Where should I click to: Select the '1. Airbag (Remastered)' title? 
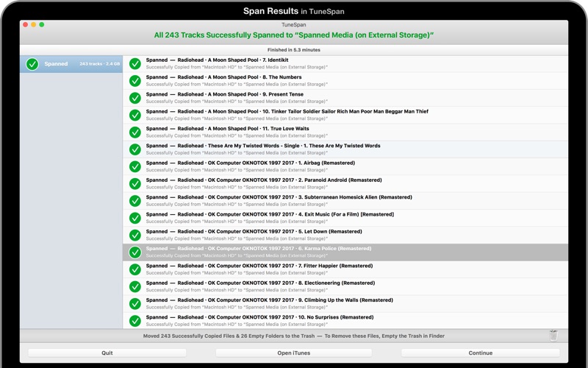326,163
